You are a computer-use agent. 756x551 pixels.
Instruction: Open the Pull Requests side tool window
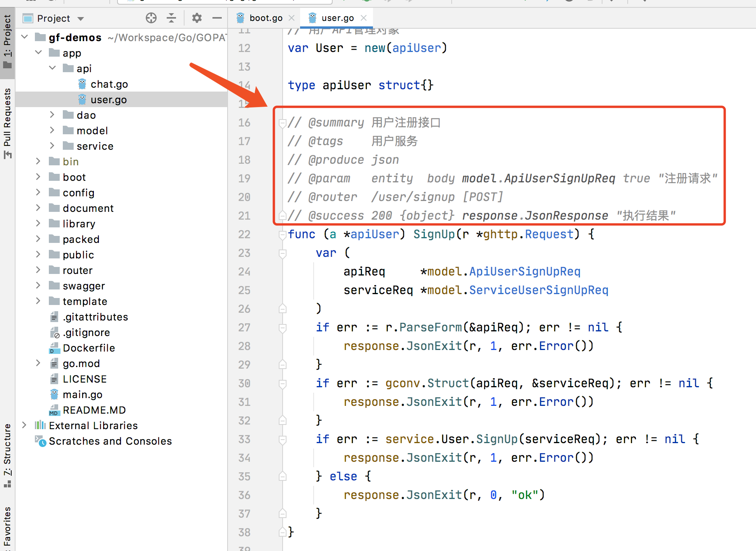tap(7, 123)
